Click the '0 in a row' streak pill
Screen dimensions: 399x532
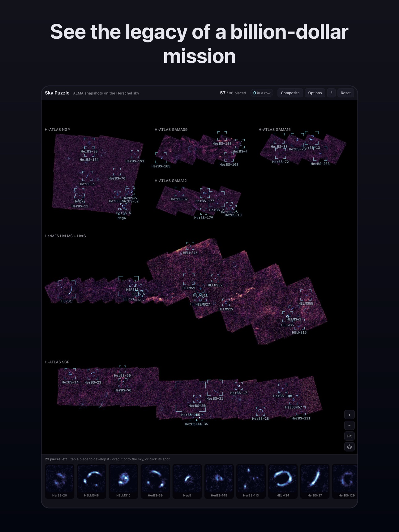pos(262,93)
